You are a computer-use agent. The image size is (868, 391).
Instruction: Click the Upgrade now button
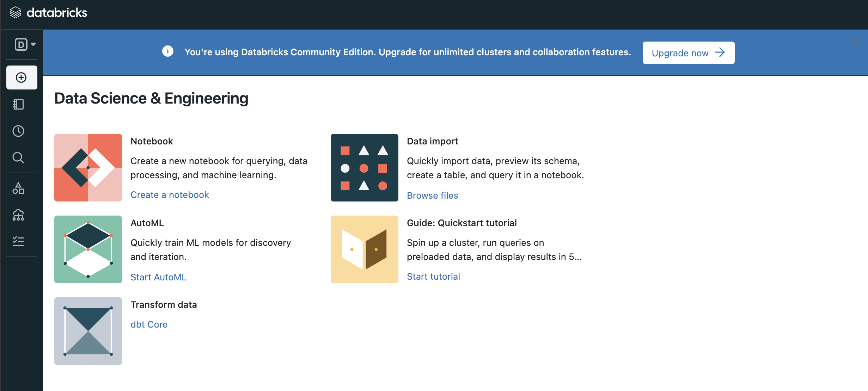pyautogui.click(x=688, y=53)
